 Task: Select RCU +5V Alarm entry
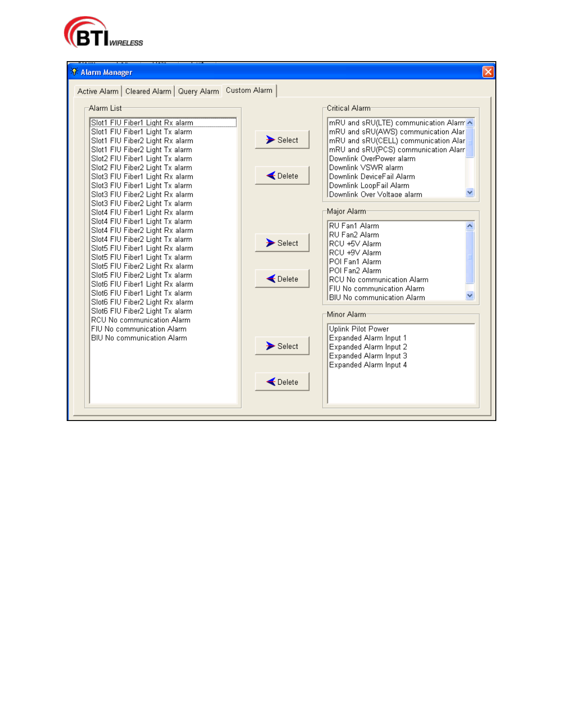[x=397, y=244]
